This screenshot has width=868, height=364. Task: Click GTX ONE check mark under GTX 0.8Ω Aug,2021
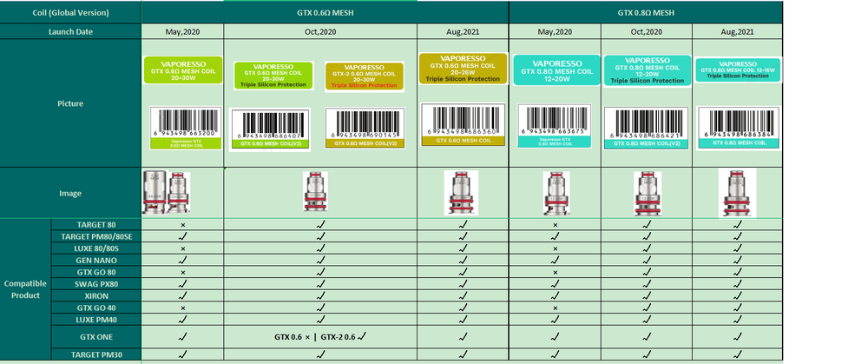(x=737, y=336)
